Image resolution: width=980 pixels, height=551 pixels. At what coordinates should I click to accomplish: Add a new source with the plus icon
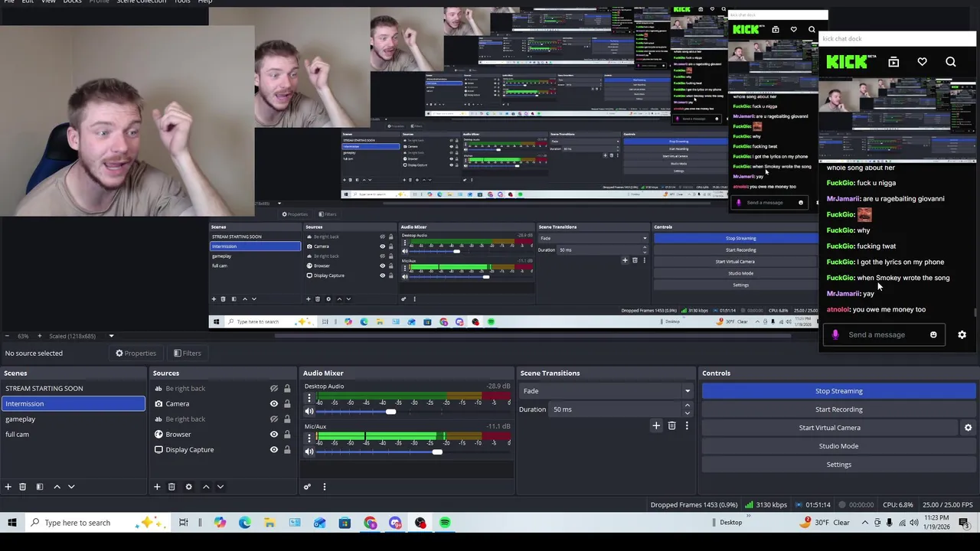pos(157,487)
